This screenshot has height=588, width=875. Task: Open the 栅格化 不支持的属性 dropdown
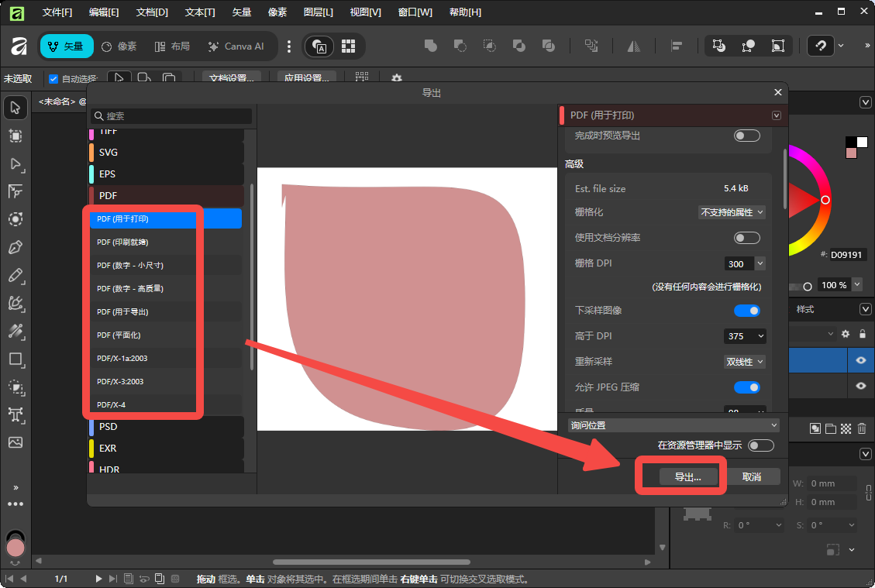tap(731, 212)
